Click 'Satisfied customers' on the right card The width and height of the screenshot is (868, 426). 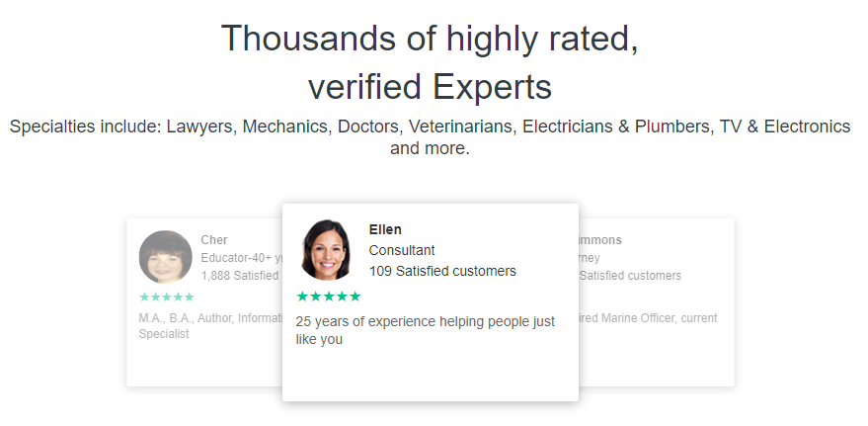pos(630,276)
